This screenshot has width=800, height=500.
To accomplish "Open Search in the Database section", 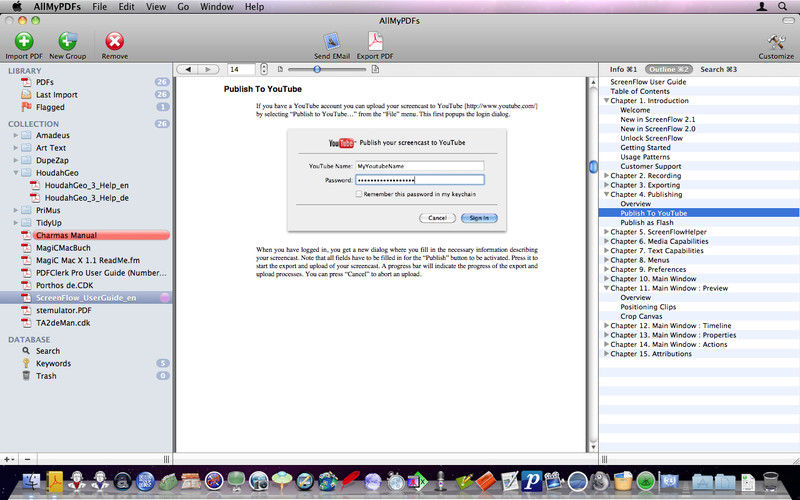I will pos(48,351).
